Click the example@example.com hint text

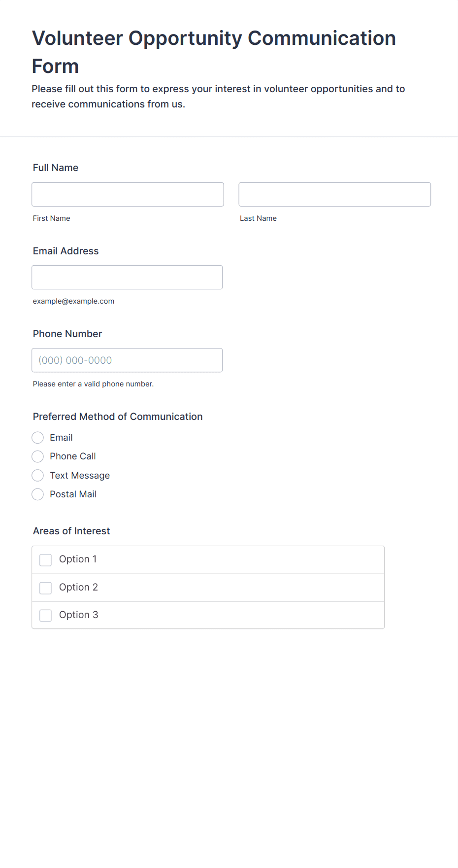tap(73, 301)
